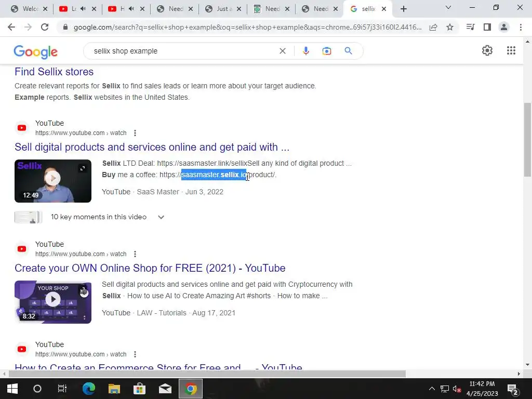Open the Chrome profile avatar
The width and height of the screenshot is (532, 399).
pos(504,27)
